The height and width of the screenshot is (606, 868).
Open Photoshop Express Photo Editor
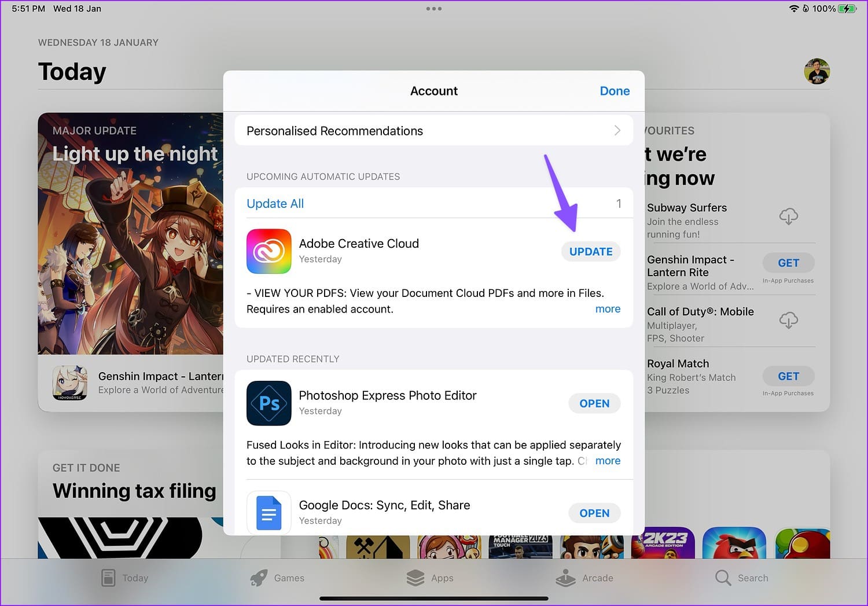594,403
